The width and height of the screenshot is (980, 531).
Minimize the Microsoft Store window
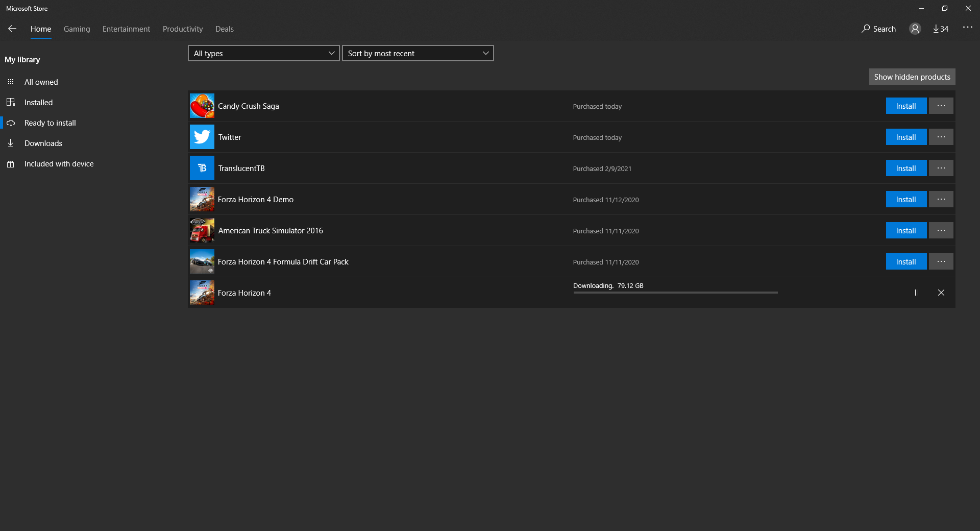(921, 8)
